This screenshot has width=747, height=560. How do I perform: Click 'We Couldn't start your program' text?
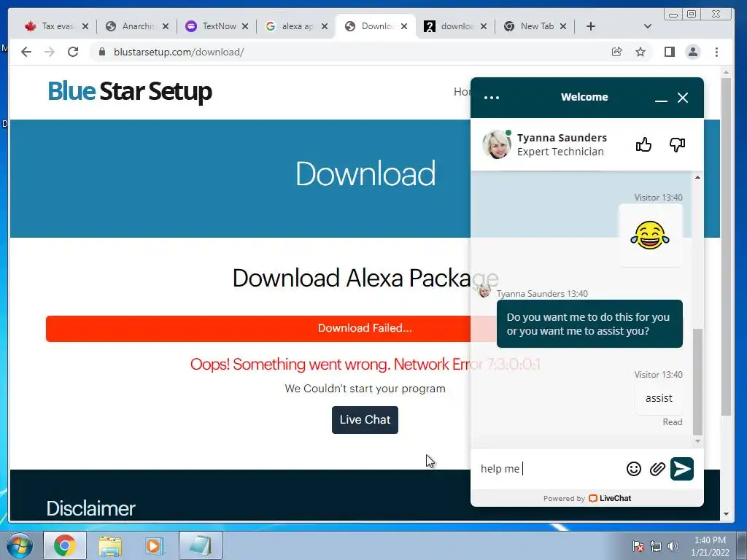coord(365,389)
